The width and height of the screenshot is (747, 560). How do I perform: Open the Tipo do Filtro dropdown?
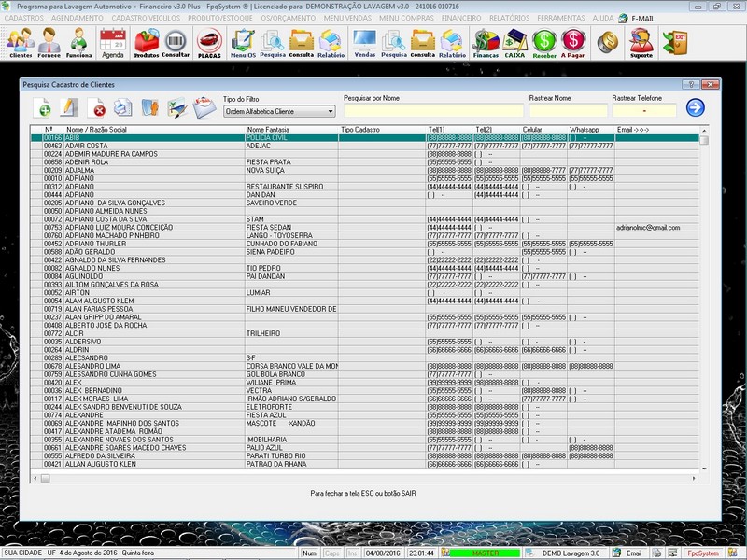coord(279,111)
